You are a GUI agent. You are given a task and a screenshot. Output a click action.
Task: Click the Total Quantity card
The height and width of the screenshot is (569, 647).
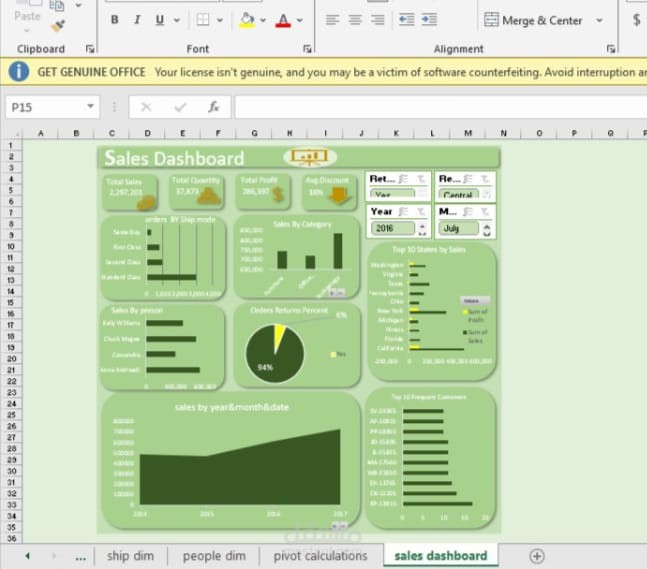[x=197, y=191]
